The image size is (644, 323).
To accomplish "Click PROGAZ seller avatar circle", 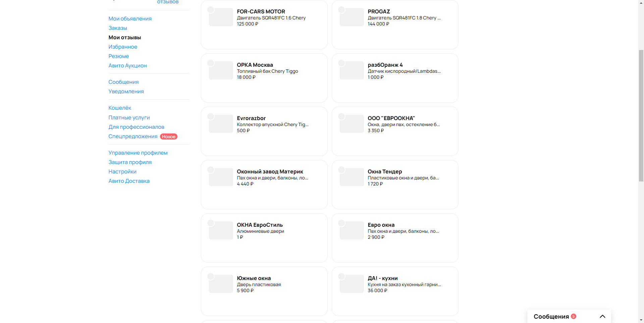I will tap(341, 10).
